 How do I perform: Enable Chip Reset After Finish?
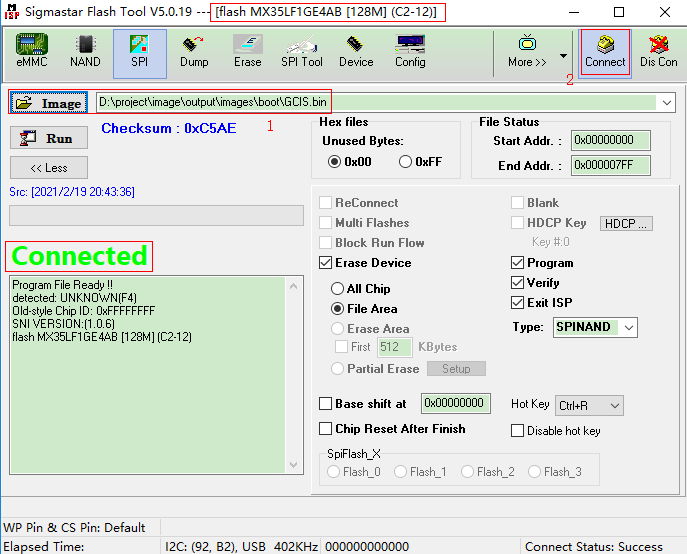point(325,428)
